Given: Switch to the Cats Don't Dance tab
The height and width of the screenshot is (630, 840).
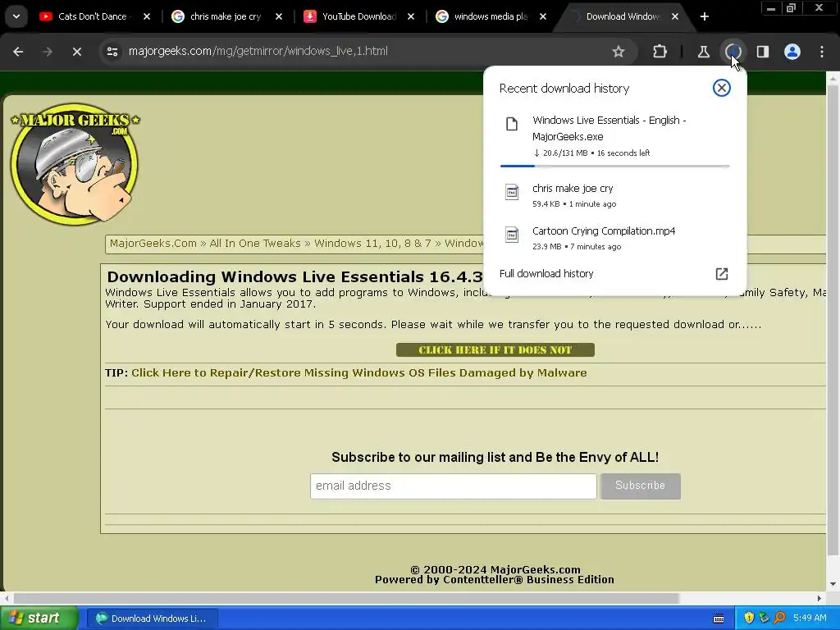Looking at the screenshot, I should click(x=91, y=16).
